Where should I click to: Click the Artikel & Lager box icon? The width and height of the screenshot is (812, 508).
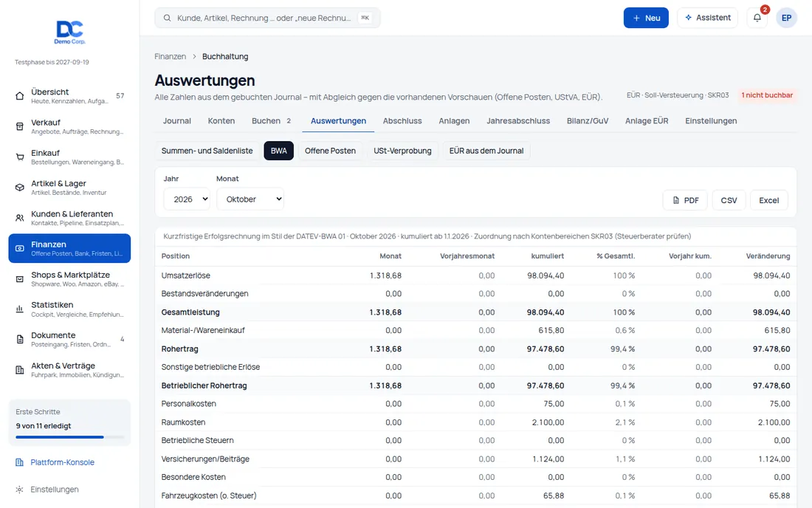tap(20, 188)
